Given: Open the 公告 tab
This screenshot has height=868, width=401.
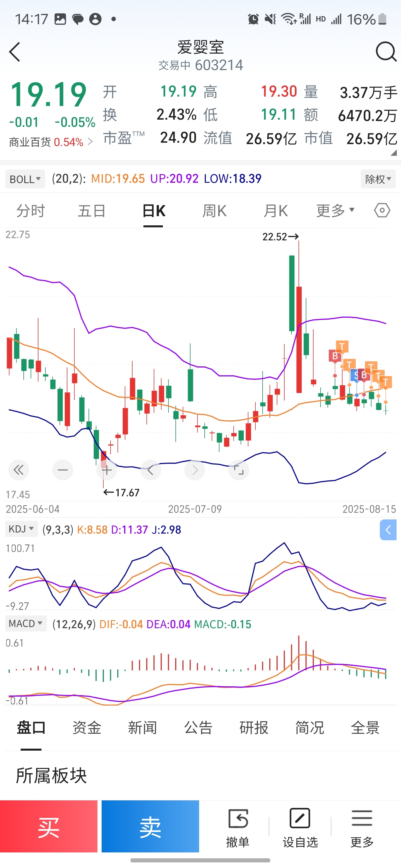Looking at the screenshot, I should 198,728.
